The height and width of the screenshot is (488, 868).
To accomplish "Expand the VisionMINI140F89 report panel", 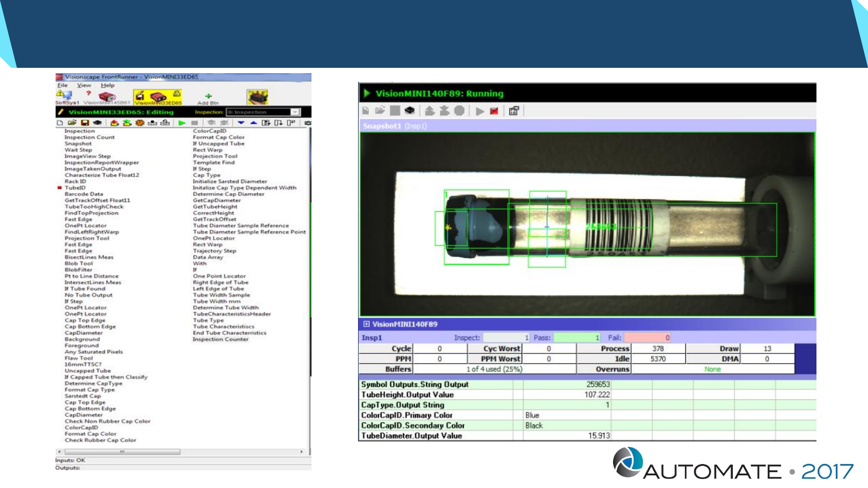I will point(366,324).
